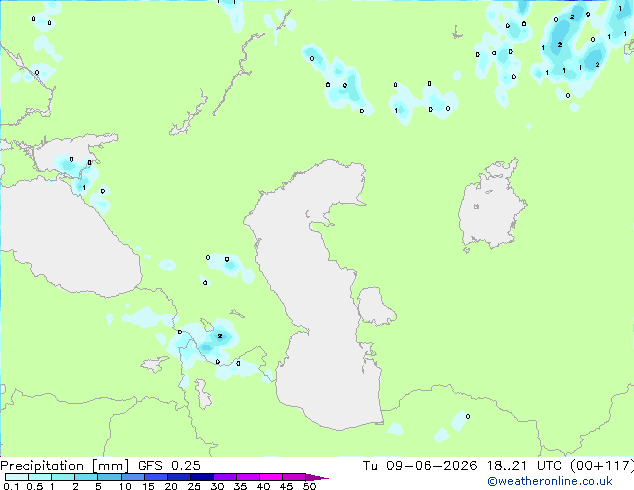
Task: Click the weatheronline.co.uk copyright link
Action: coord(550,481)
